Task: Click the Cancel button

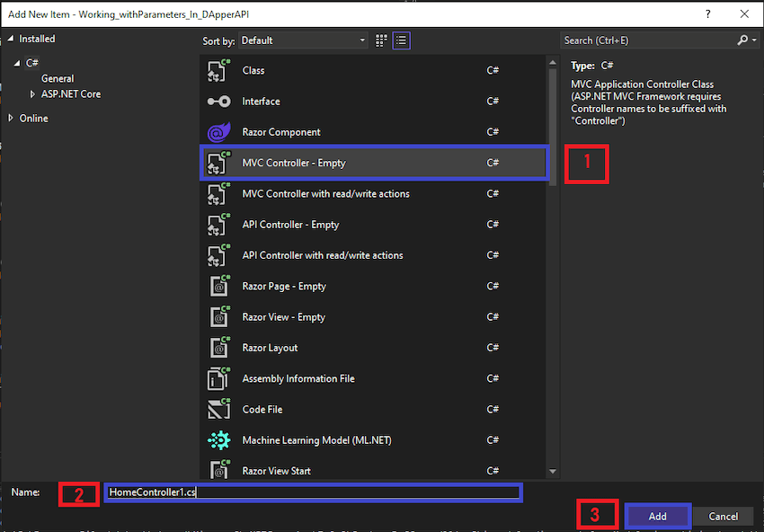Action: [723, 516]
